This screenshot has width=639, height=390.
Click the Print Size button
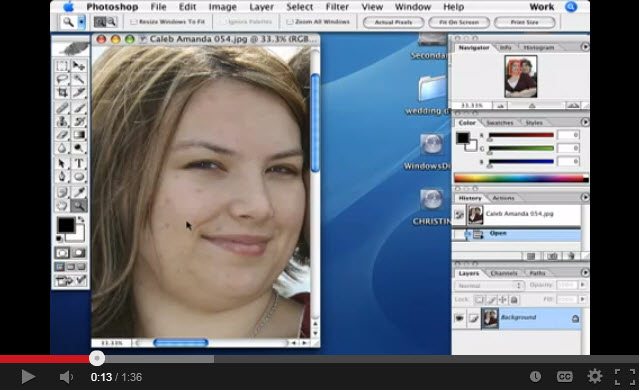(x=524, y=22)
